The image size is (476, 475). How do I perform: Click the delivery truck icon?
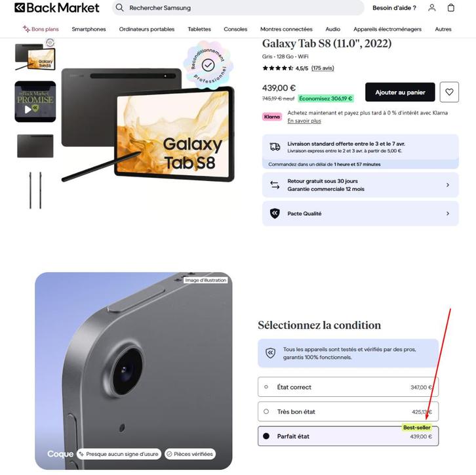click(x=275, y=147)
